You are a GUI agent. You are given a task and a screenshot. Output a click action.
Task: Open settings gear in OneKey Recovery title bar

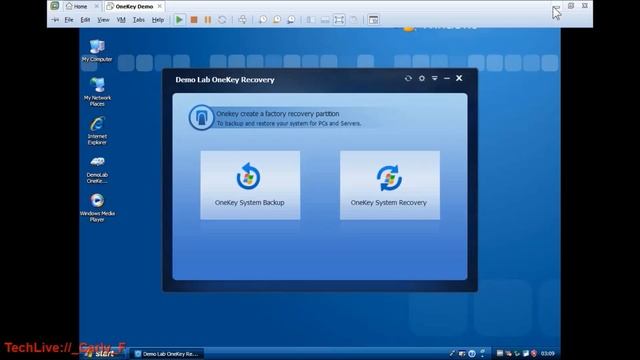point(422,78)
